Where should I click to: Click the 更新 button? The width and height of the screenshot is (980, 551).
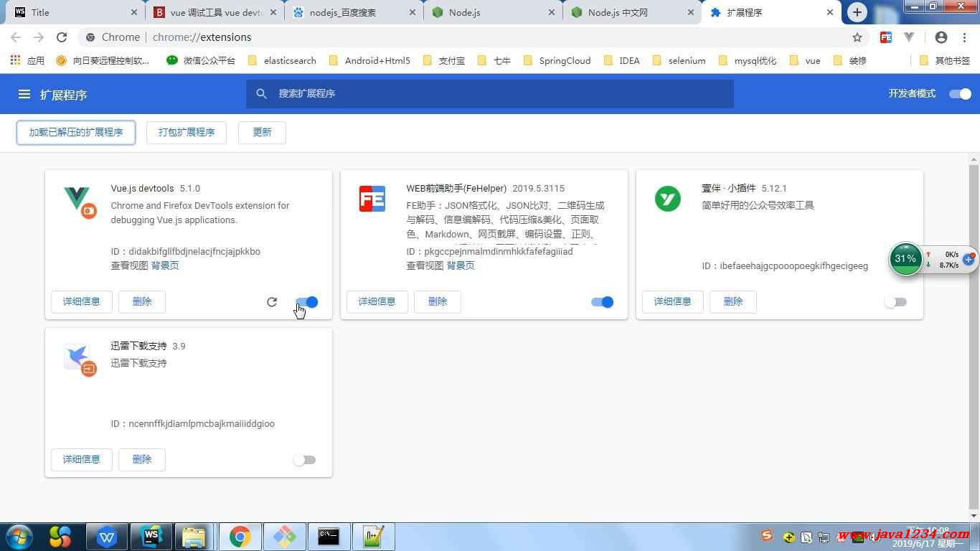[262, 133]
